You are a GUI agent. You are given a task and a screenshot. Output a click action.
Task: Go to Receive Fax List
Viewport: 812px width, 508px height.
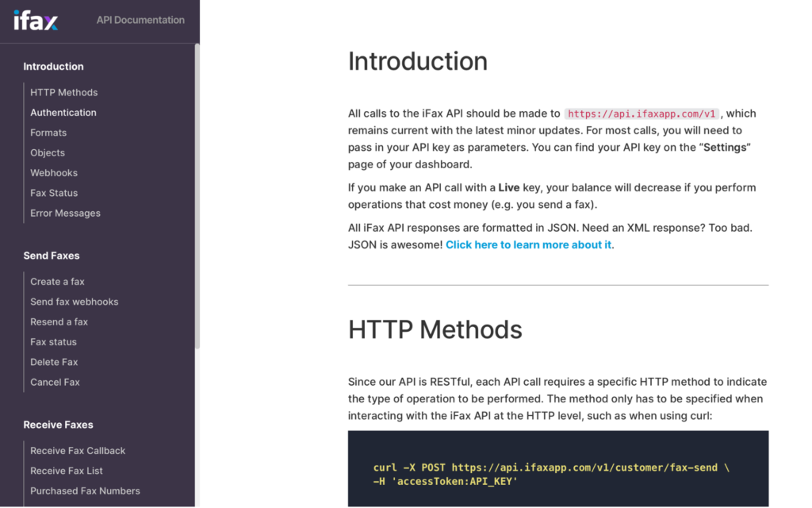(x=67, y=471)
